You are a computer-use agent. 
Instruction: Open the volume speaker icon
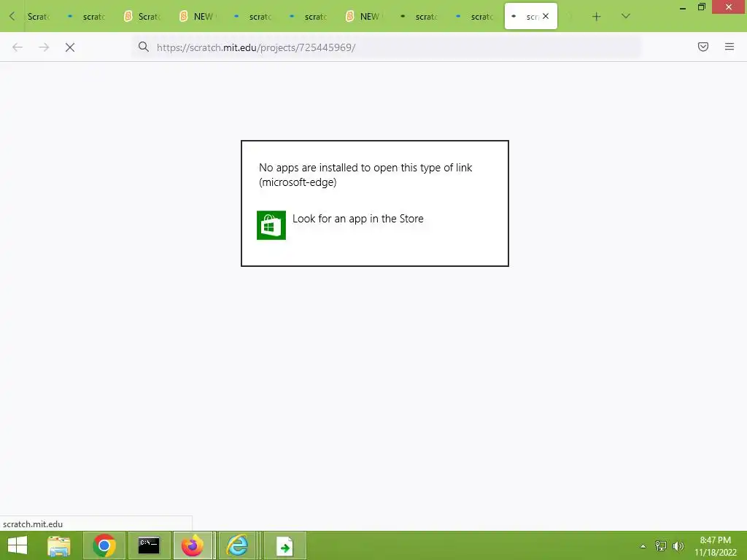678,545
